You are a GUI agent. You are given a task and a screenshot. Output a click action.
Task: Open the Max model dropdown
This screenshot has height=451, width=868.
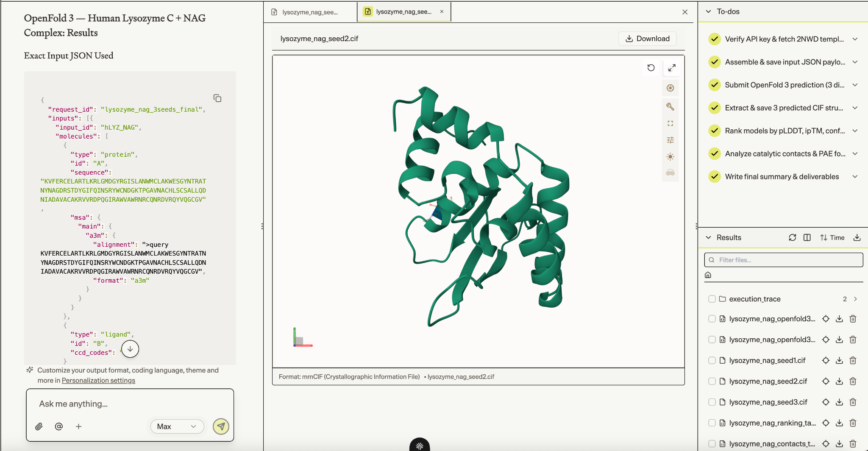[x=177, y=426]
